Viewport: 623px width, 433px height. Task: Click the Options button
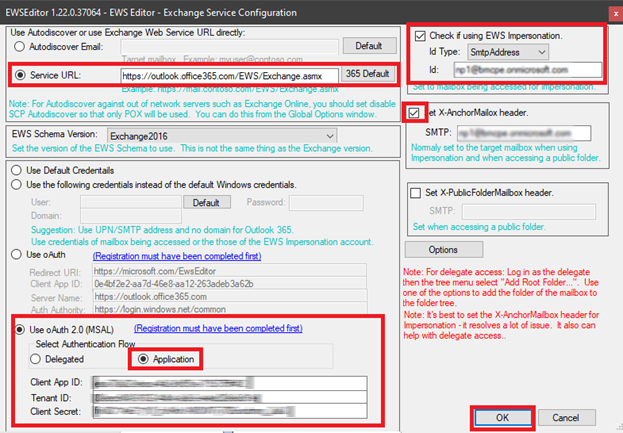443,248
